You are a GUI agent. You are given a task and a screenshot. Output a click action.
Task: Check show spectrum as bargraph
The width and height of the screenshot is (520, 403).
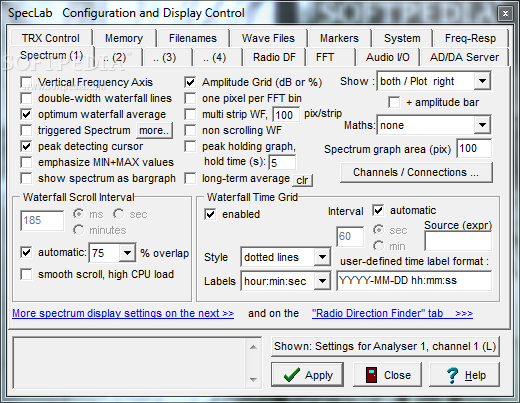[26, 178]
